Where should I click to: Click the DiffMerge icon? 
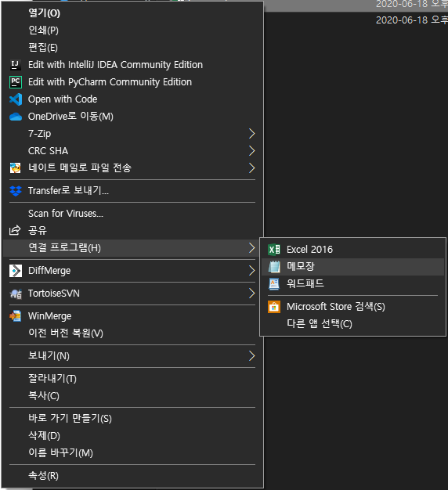coord(16,271)
